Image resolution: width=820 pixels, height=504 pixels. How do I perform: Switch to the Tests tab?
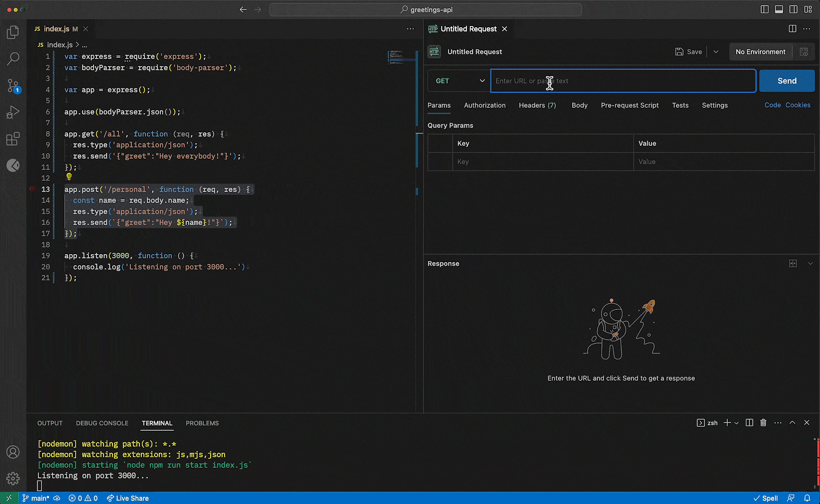[x=680, y=105]
